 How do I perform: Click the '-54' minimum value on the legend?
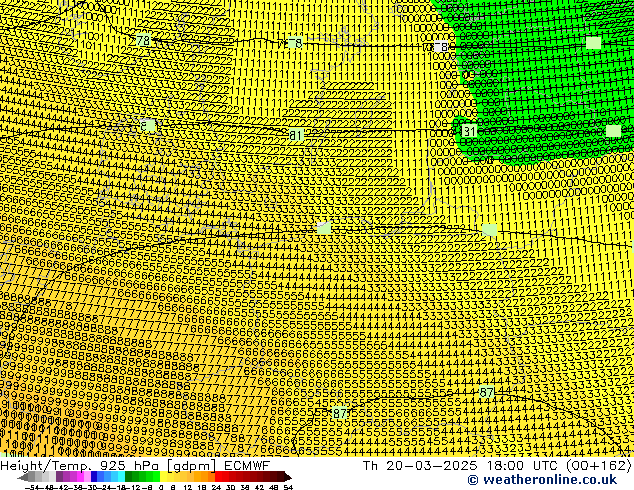pyautogui.click(x=32, y=487)
